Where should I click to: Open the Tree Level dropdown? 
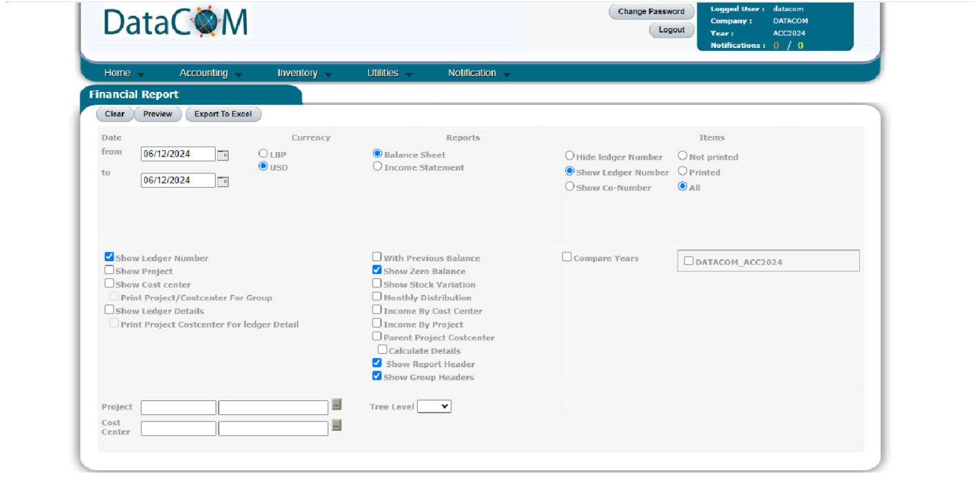pos(436,406)
